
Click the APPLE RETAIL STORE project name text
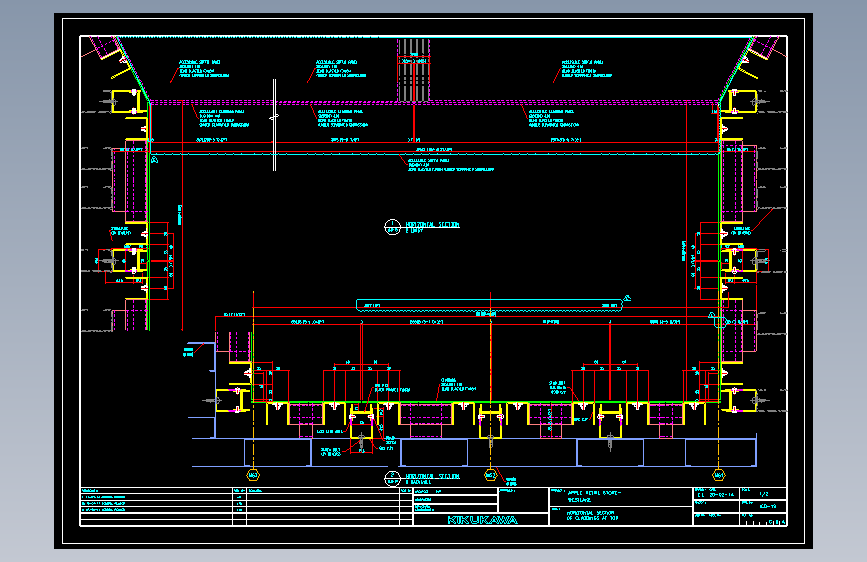click(595, 492)
